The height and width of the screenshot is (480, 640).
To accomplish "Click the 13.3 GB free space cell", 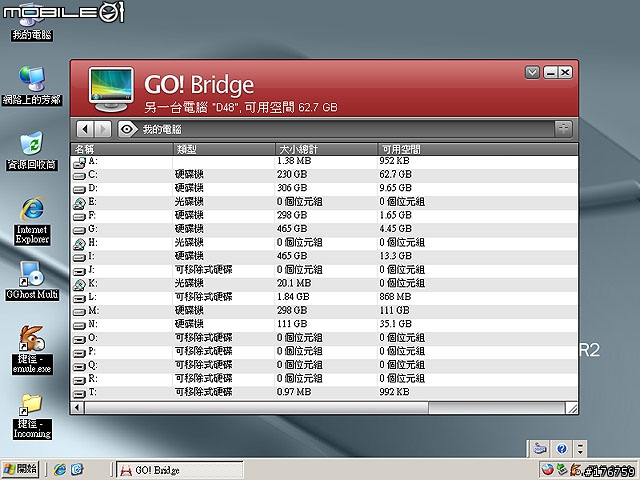I will click(x=396, y=256).
